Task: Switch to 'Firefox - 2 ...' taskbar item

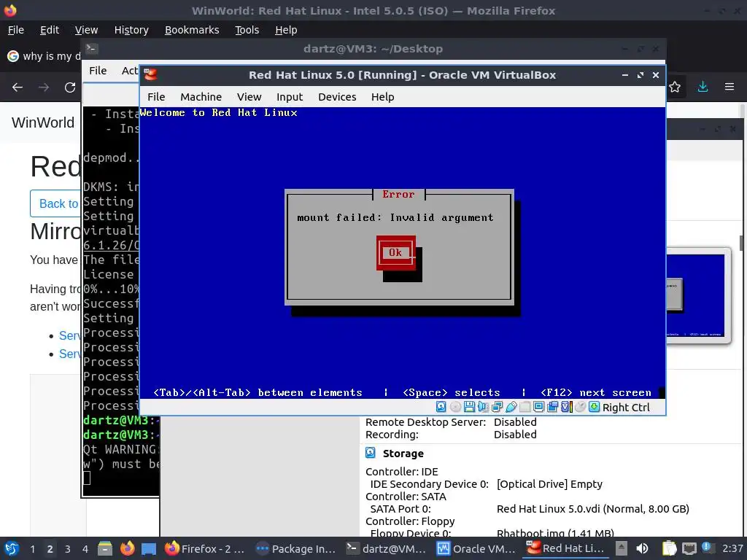Action: pos(205,548)
